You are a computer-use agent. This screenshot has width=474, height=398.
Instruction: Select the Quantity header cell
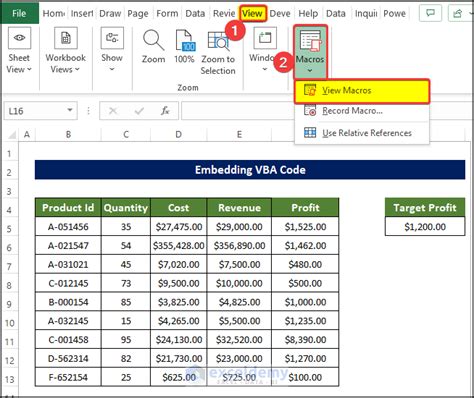[x=126, y=208]
